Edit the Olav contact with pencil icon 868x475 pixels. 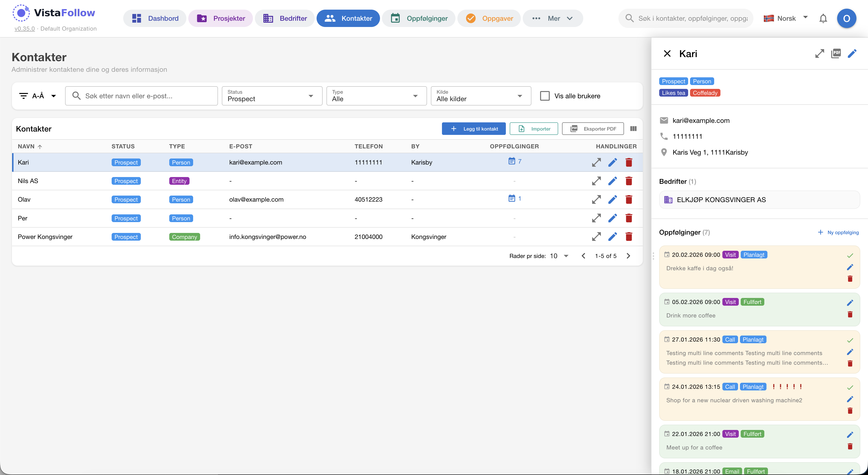612,200
